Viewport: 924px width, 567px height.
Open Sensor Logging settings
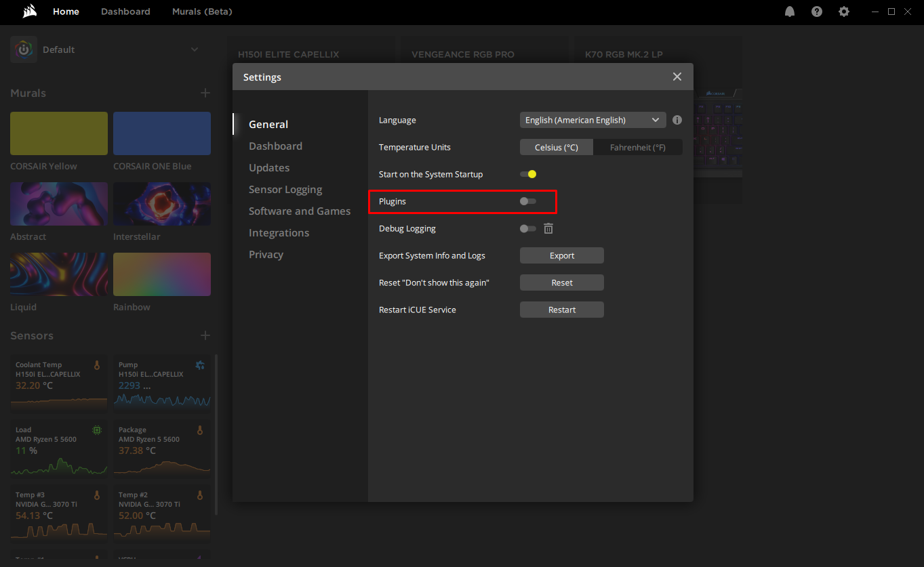coord(285,189)
